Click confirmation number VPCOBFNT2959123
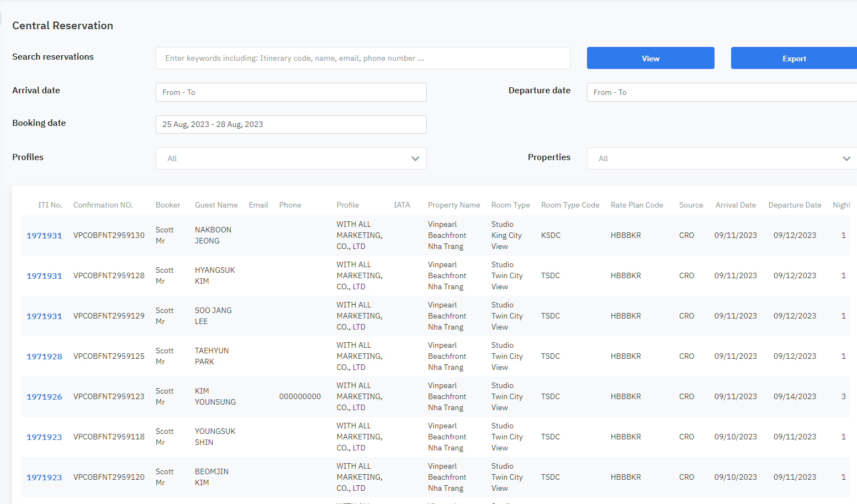This screenshot has width=857, height=504. [x=109, y=396]
